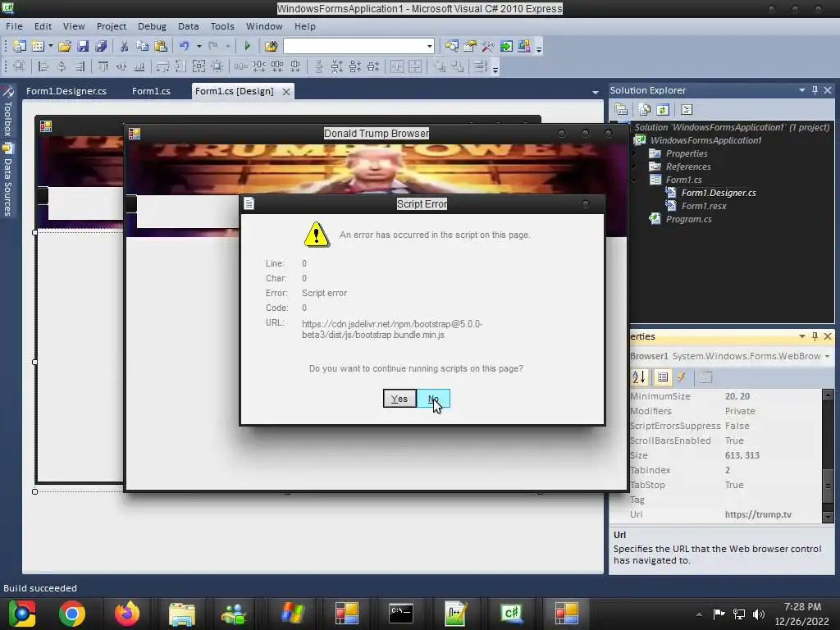This screenshot has width=840, height=630.
Task: Click Solution Explorer Refresh icon
Action: [x=663, y=110]
